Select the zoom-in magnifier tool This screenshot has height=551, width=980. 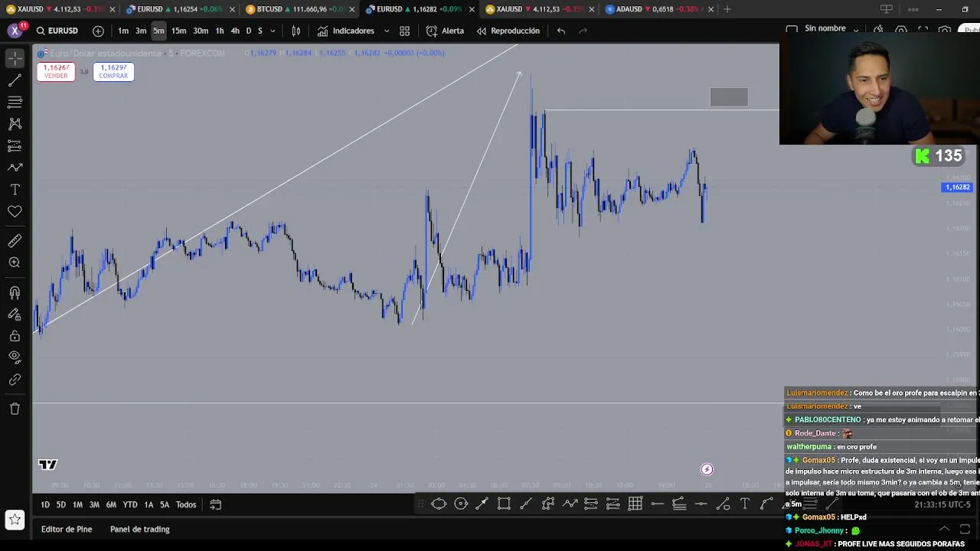15,262
